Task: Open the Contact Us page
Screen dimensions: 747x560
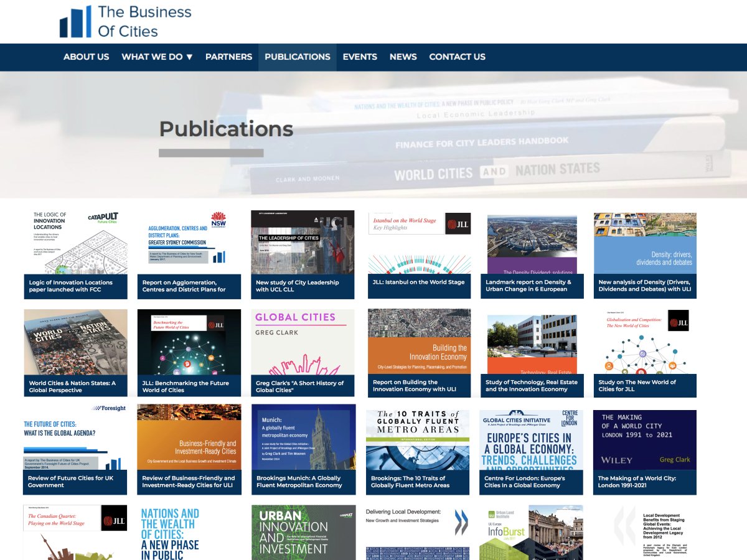Action: pyautogui.click(x=457, y=57)
